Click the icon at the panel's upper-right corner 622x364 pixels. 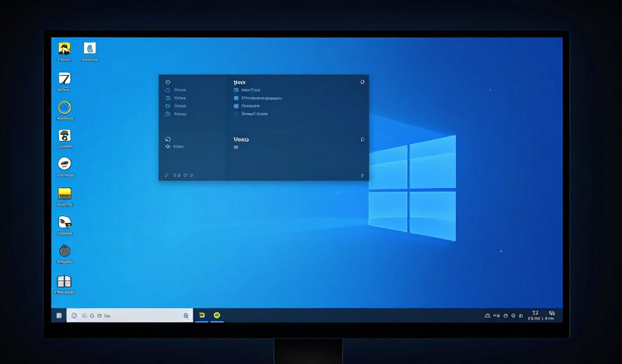point(362,82)
